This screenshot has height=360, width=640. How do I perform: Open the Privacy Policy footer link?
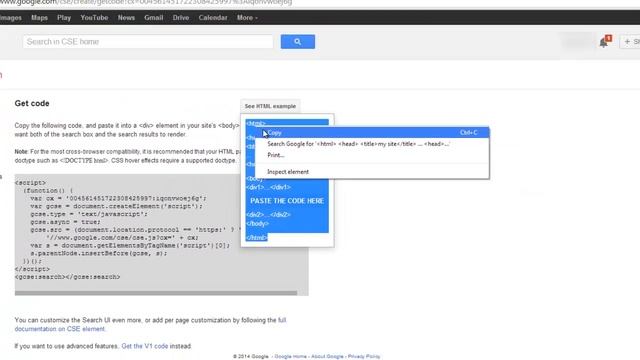coord(364,356)
